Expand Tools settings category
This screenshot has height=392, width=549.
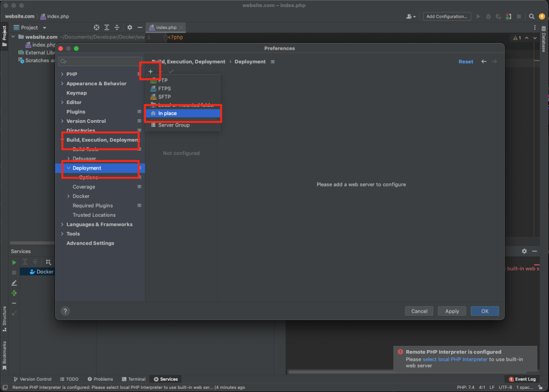(x=62, y=234)
